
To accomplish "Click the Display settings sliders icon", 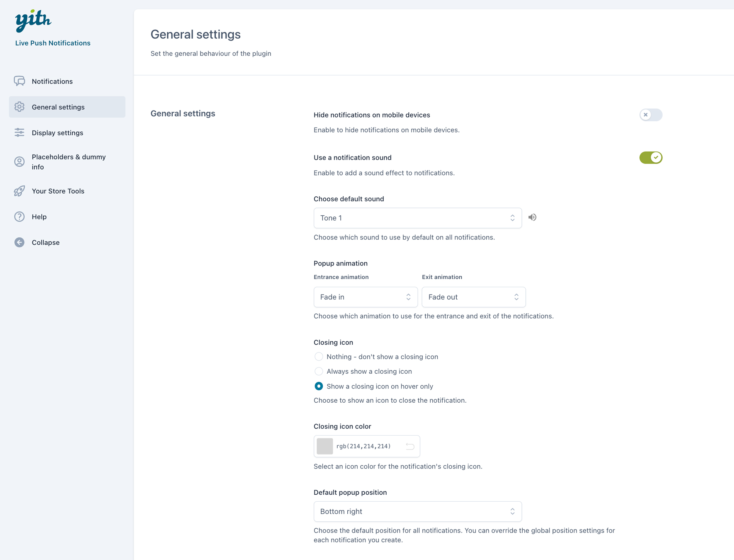I will click(19, 133).
